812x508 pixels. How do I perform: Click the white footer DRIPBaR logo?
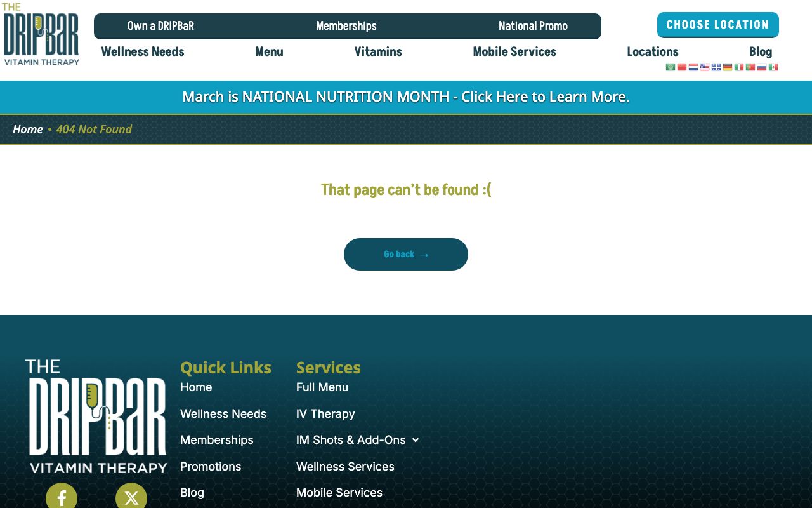coord(96,416)
